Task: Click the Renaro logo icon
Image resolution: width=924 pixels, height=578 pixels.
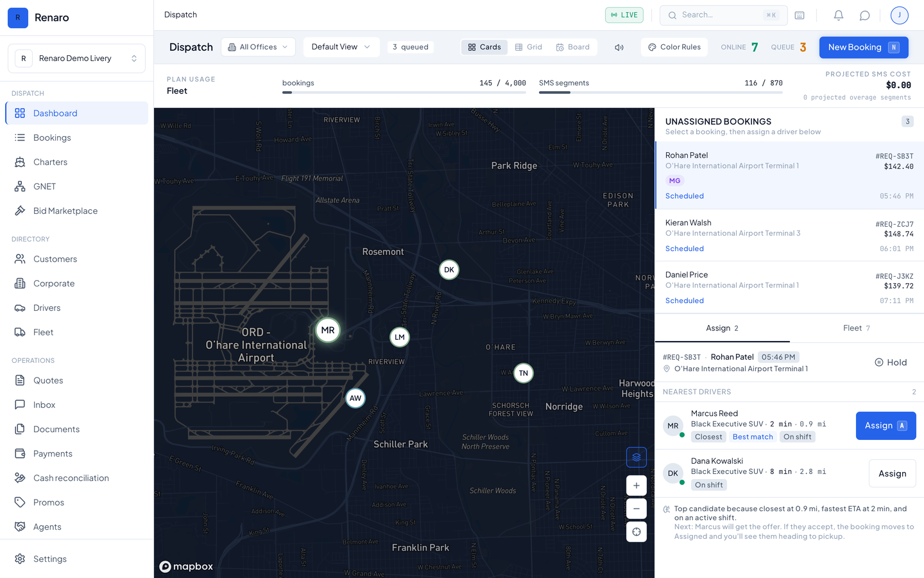Action: (18, 18)
